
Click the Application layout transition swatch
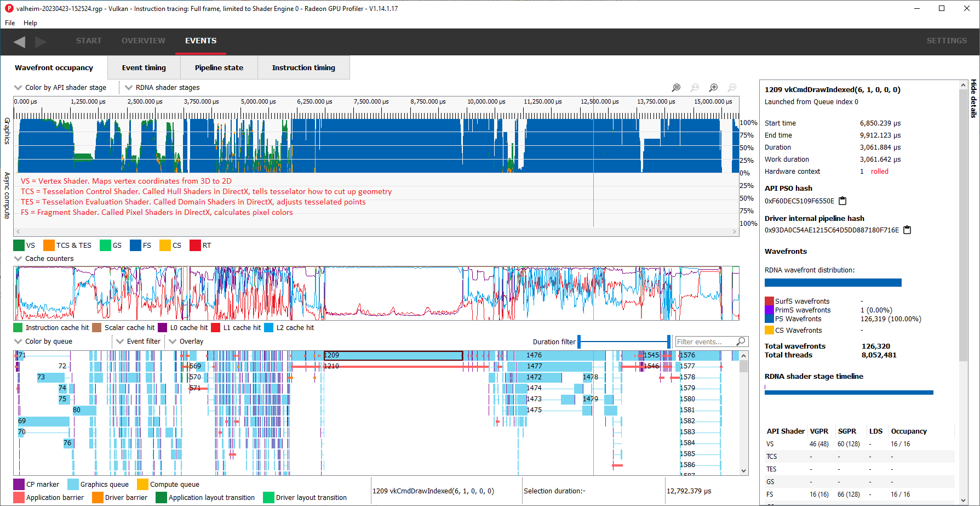point(161,497)
